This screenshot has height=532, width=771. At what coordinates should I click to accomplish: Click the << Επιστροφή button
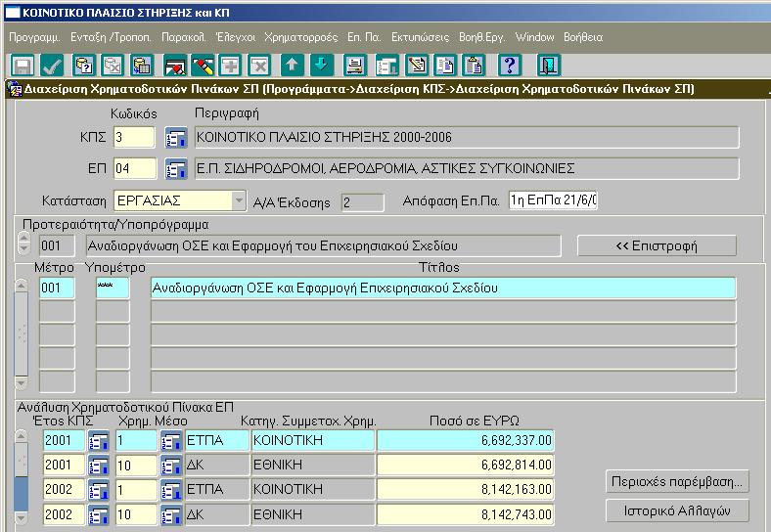click(657, 245)
